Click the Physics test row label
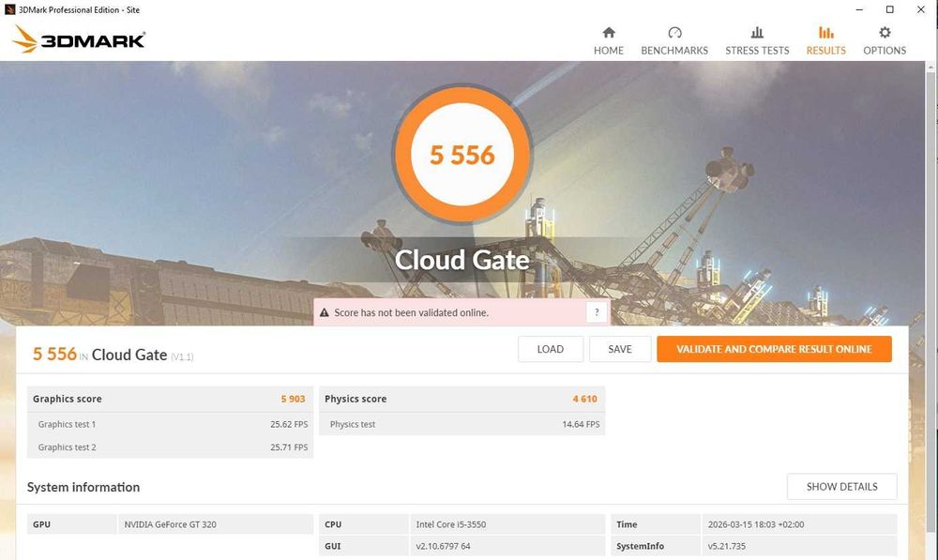This screenshot has width=938, height=560. point(353,424)
